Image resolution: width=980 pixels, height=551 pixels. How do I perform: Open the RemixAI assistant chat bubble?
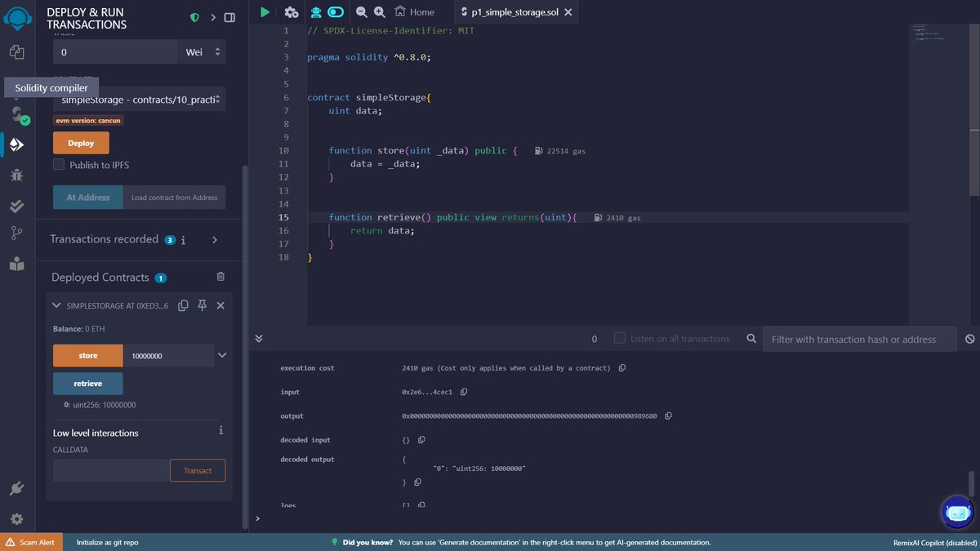[x=957, y=513]
